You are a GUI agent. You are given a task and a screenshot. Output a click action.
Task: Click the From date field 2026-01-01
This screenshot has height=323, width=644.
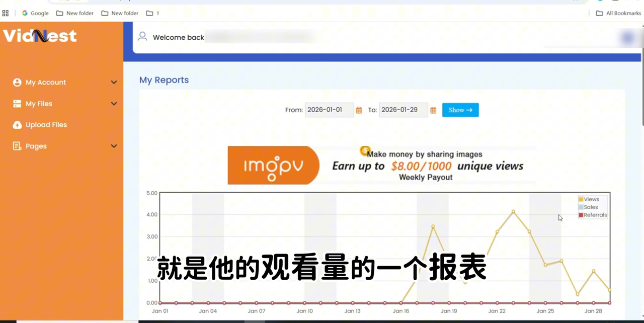[x=329, y=110]
